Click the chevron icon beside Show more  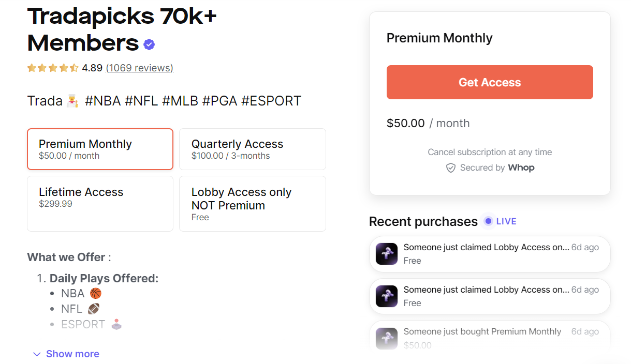37,354
